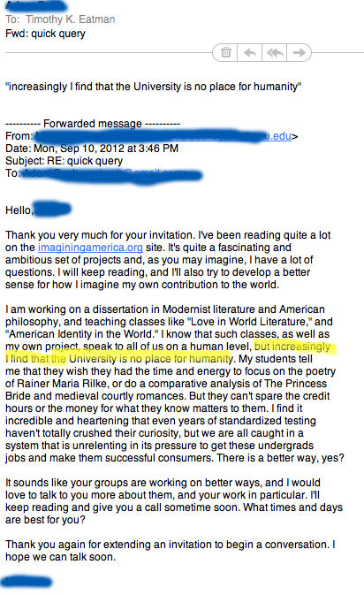Click the 'Fwd: quick query' subject line
The height and width of the screenshot is (595, 364).
(46, 34)
